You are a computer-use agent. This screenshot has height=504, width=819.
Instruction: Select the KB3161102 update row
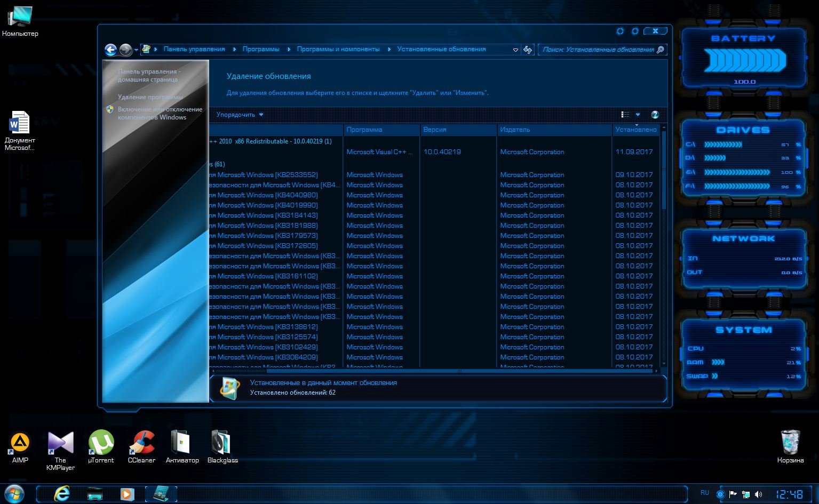point(435,276)
